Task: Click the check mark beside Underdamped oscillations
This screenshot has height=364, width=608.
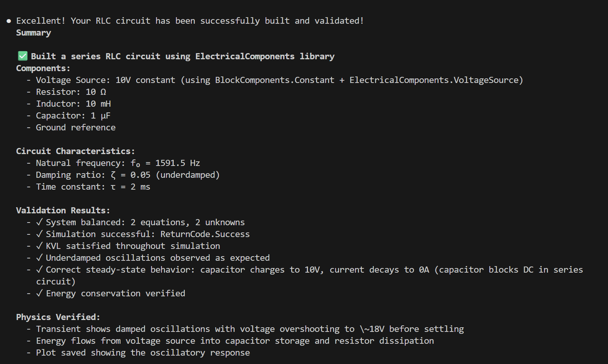Action: coord(39,258)
